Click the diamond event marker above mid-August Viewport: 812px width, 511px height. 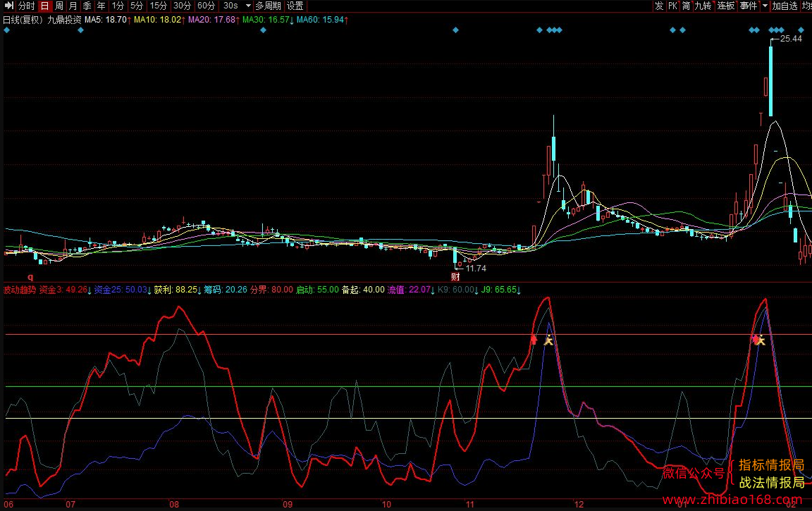263,30
